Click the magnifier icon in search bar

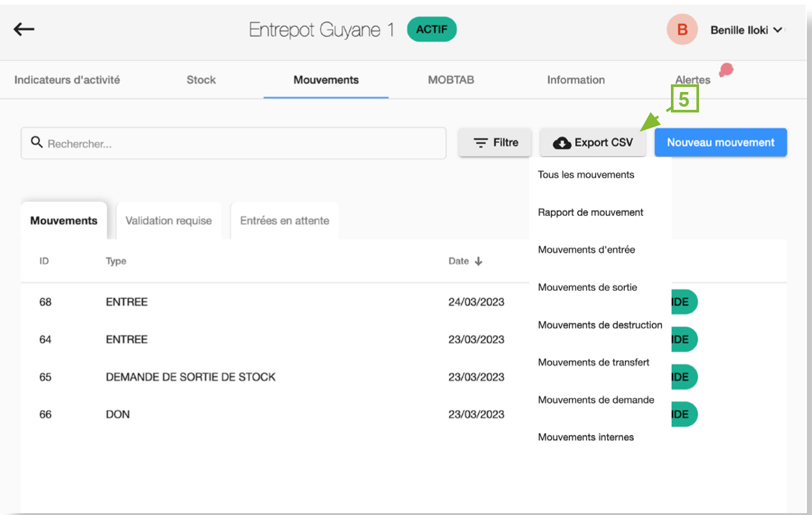(x=37, y=143)
